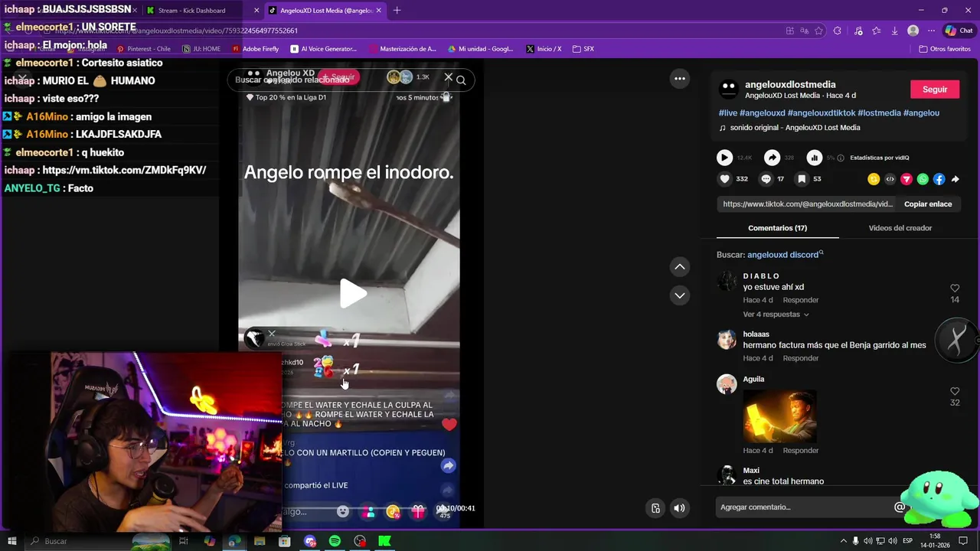The width and height of the screenshot is (980, 551).
Task: Click the info icon beside 5%
Action: click(x=841, y=158)
